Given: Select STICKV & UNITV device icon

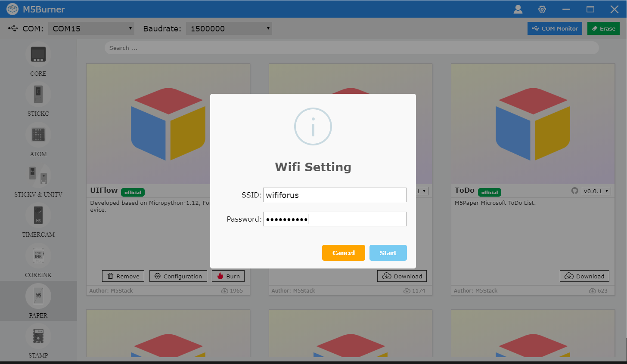Looking at the screenshot, I should tap(38, 176).
